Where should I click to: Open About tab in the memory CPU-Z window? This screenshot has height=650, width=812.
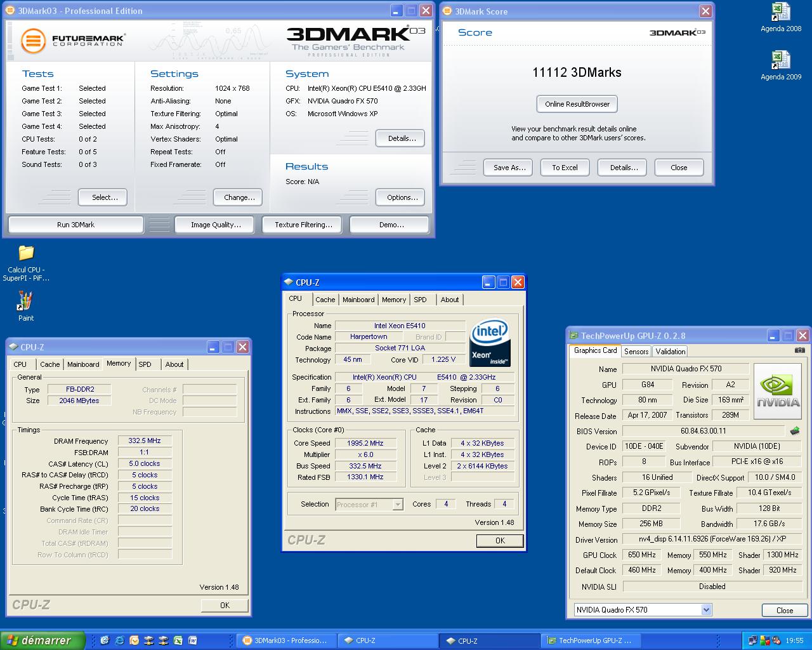(x=174, y=364)
